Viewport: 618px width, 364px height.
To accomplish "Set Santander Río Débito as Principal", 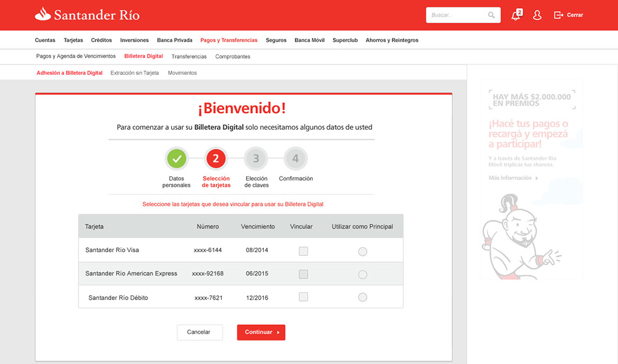I will pos(363,297).
